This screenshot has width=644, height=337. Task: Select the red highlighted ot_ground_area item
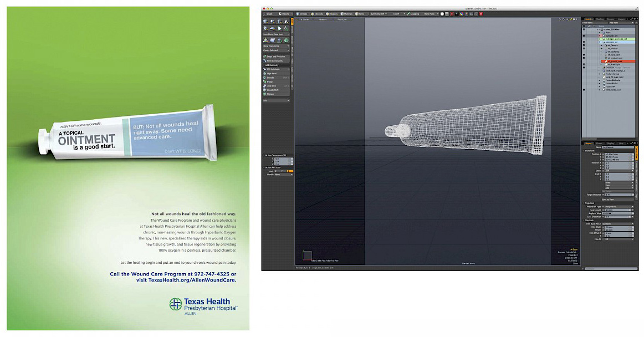point(618,61)
